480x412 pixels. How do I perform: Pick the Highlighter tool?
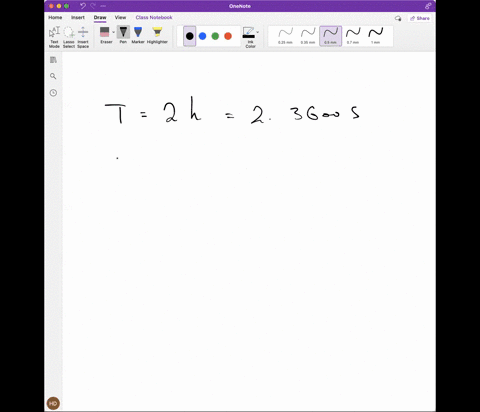tap(157, 35)
